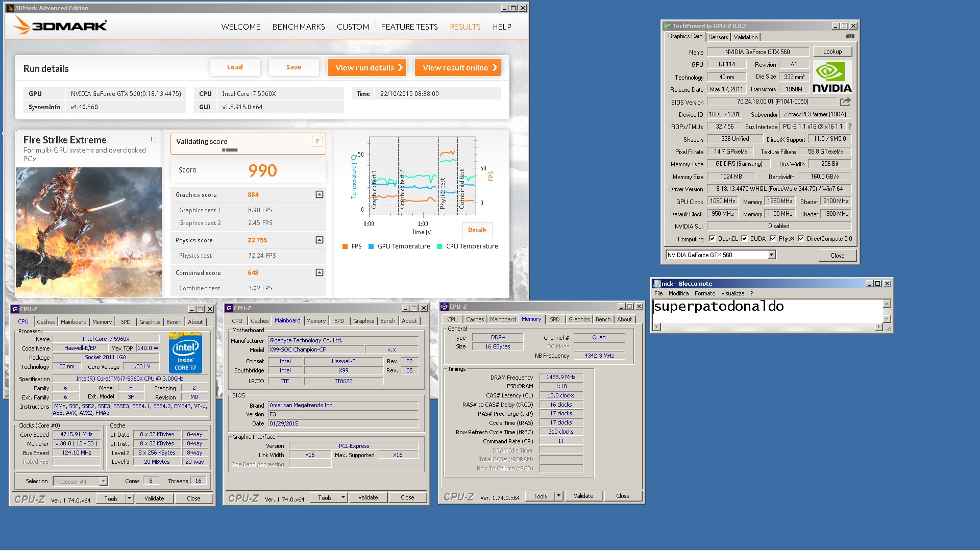Open Tools dropdown arrow in CPU-Z CPU window

[129, 498]
